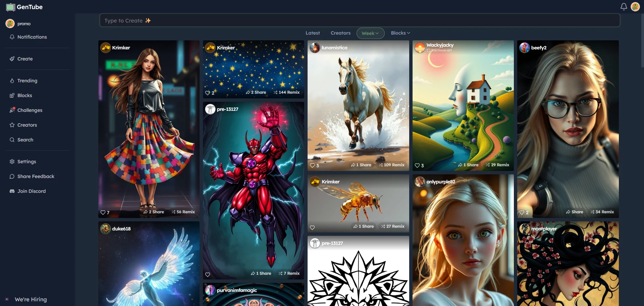
Task: Open the Week time range dropdown
Action: click(x=370, y=33)
